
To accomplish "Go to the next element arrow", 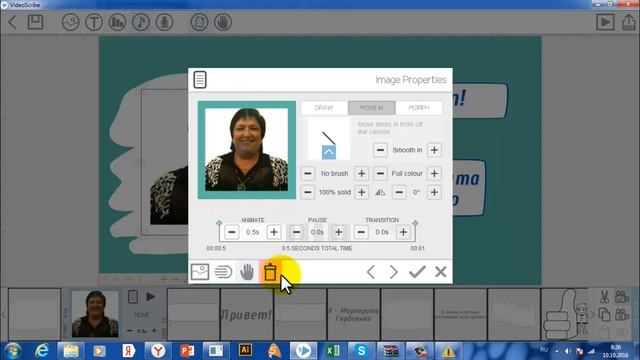I will (x=393, y=272).
